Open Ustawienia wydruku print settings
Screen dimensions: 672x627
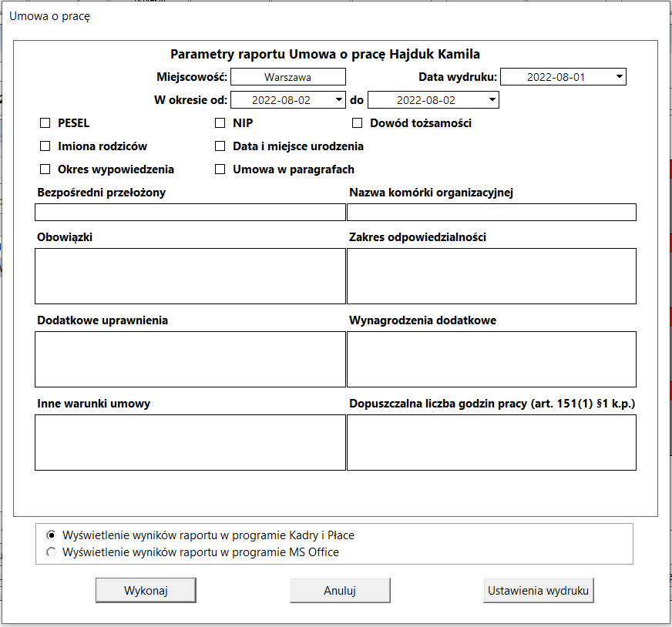(538, 591)
